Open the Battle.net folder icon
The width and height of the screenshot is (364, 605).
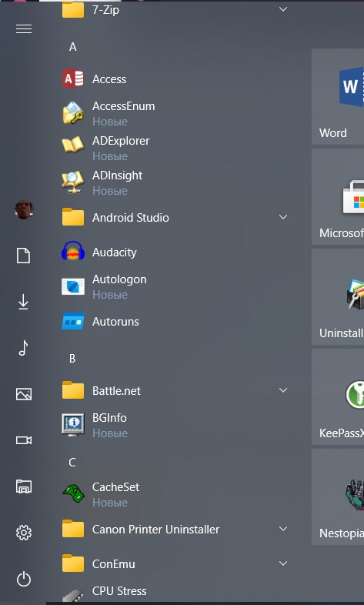pyautogui.click(x=73, y=390)
